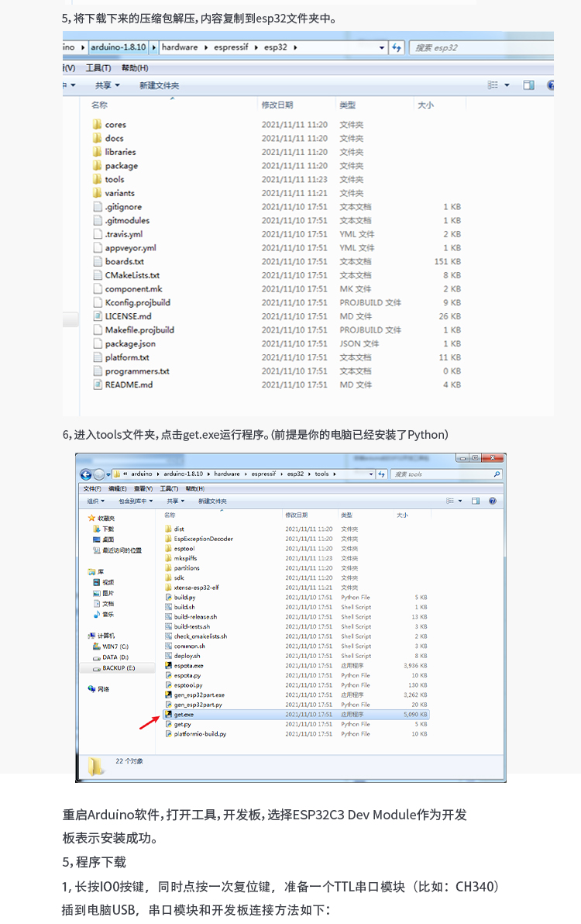The height and width of the screenshot is (924, 581).
Task: Toggle the preview pane icon in tools window
Action: coord(476,502)
